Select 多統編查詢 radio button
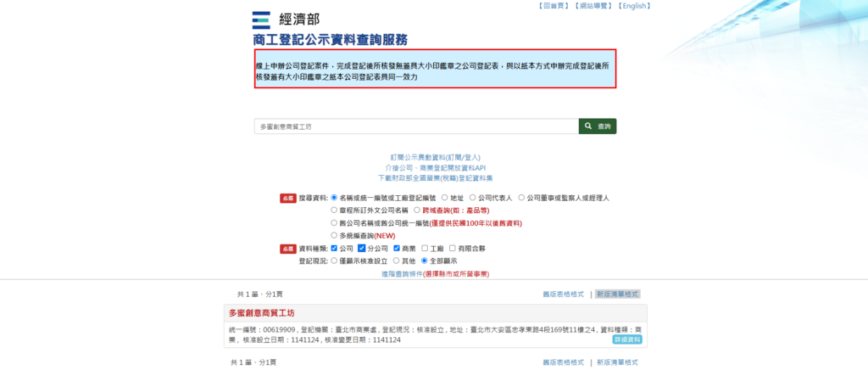This screenshot has width=868, height=387. 334,235
